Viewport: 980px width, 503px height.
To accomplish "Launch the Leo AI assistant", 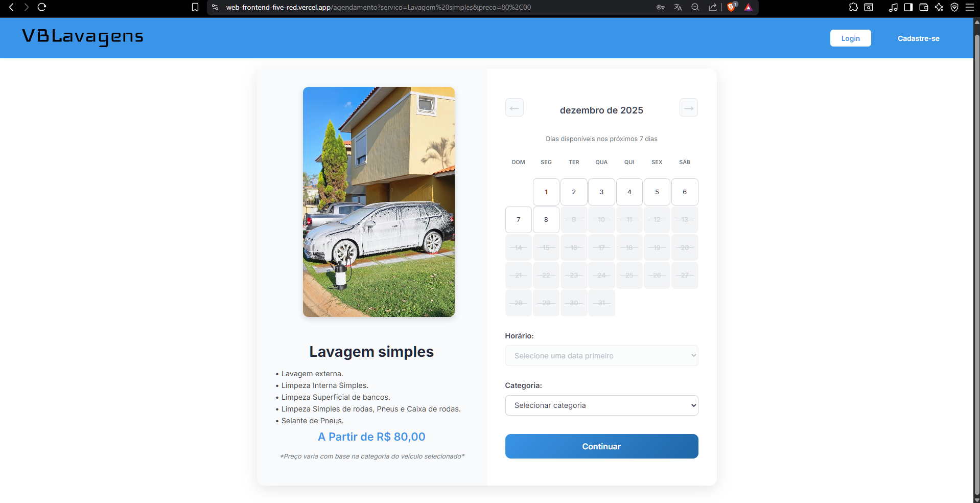I will point(940,7).
